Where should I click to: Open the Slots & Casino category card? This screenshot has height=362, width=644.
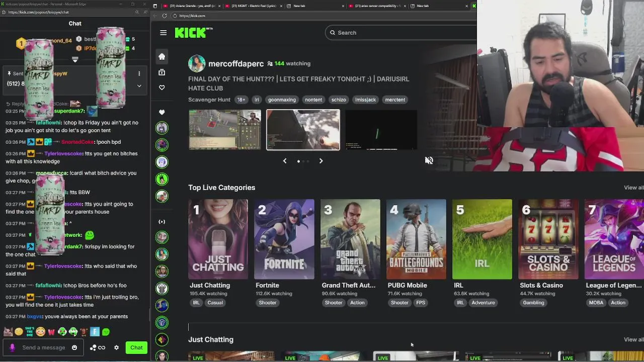tap(548, 239)
